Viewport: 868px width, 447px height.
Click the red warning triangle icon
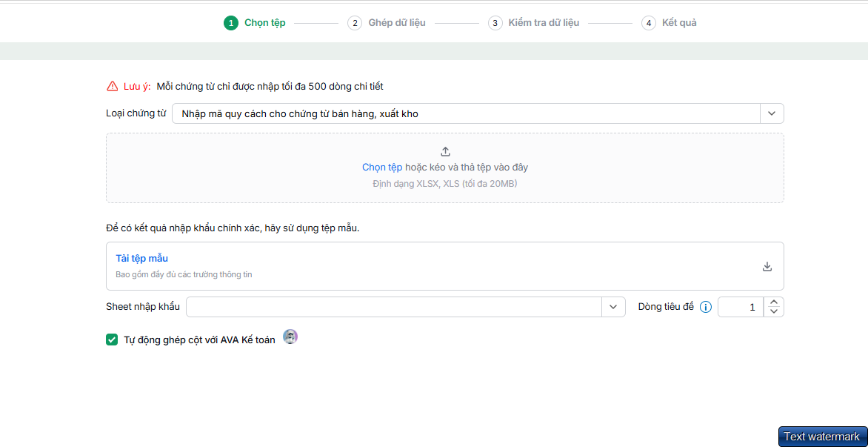pos(113,86)
